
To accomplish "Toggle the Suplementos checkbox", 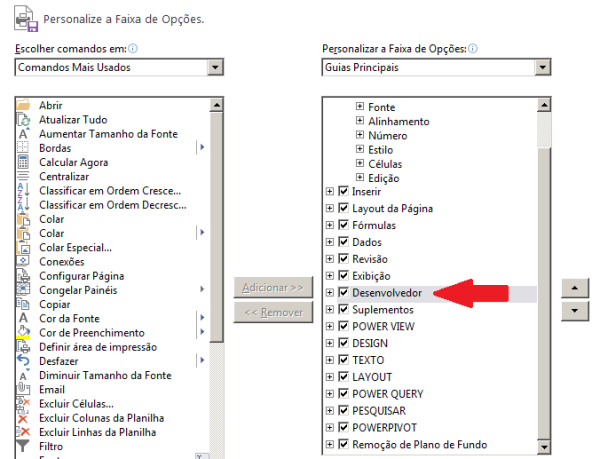I will click(344, 309).
